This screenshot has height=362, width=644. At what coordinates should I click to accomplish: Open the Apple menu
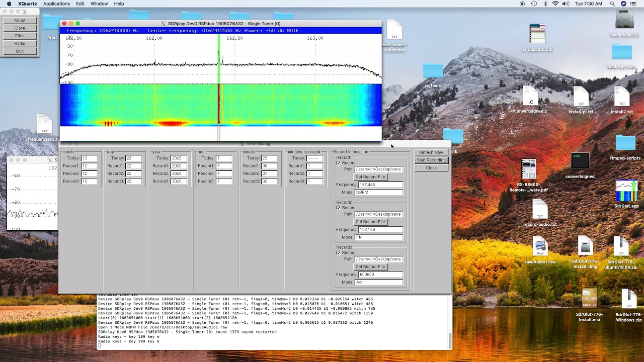point(9,4)
